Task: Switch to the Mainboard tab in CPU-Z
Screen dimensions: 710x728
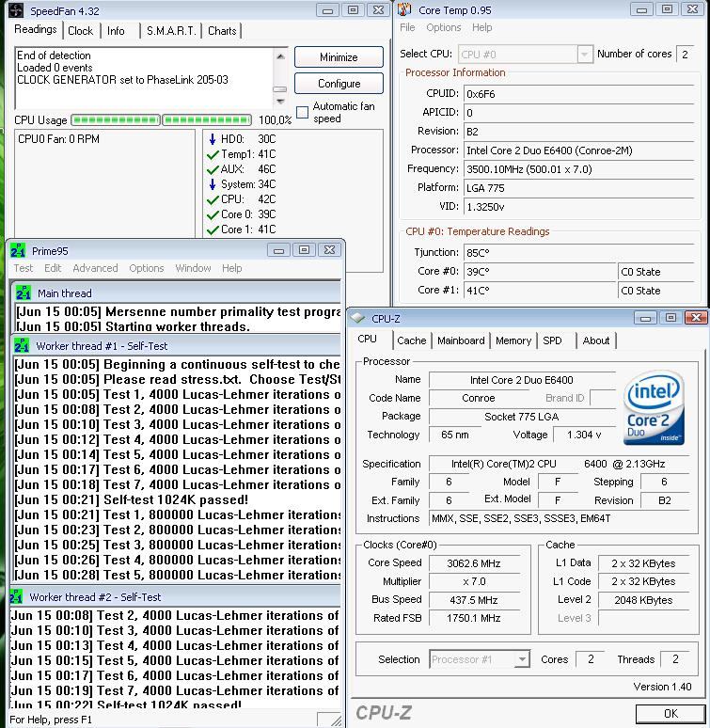Action: (461, 340)
